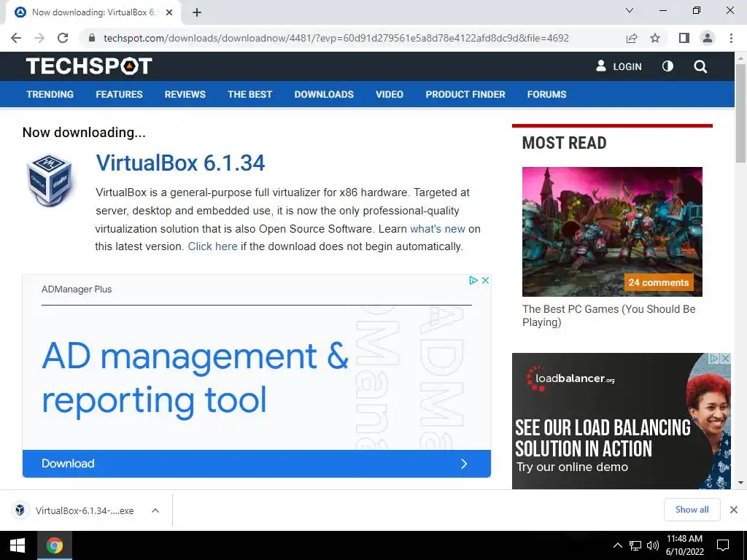Click the address bar URL
The width and height of the screenshot is (747, 560).
(x=336, y=38)
